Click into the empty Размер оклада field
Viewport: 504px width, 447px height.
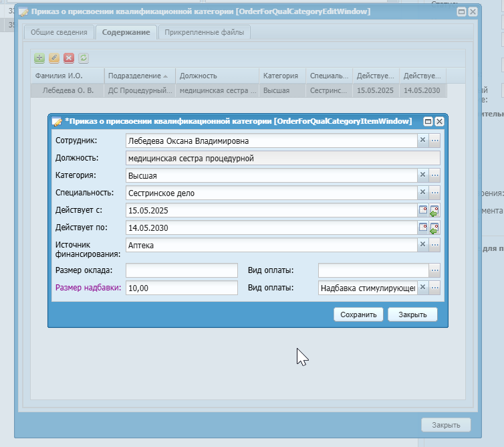[182, 270]
